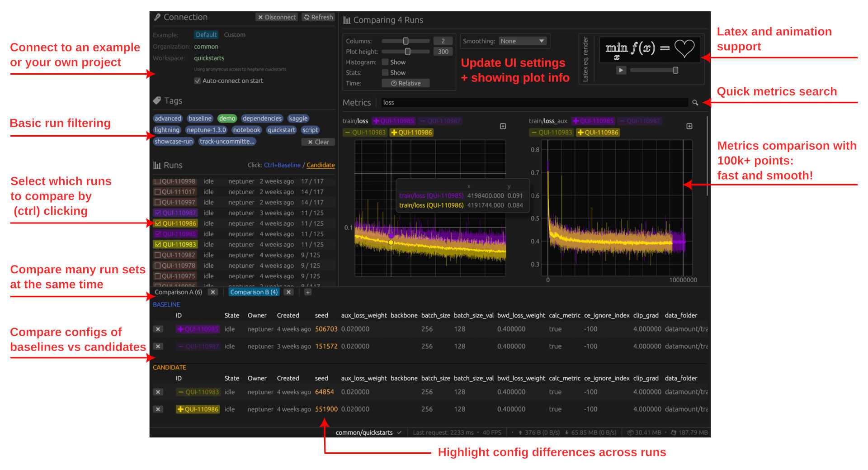The width and height of the screenshot is (868, 470).
Task: Close the Comparison B tab
Action: pos(288,292)
